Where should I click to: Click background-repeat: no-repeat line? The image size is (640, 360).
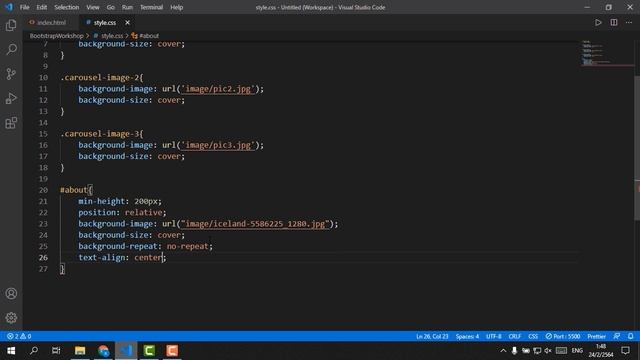pos(145,247)
